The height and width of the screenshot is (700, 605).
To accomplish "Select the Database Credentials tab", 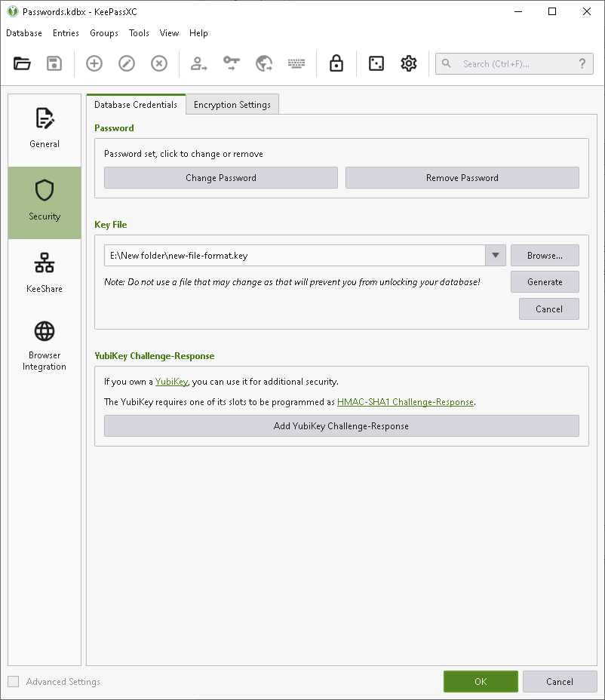I will point(136,104).
